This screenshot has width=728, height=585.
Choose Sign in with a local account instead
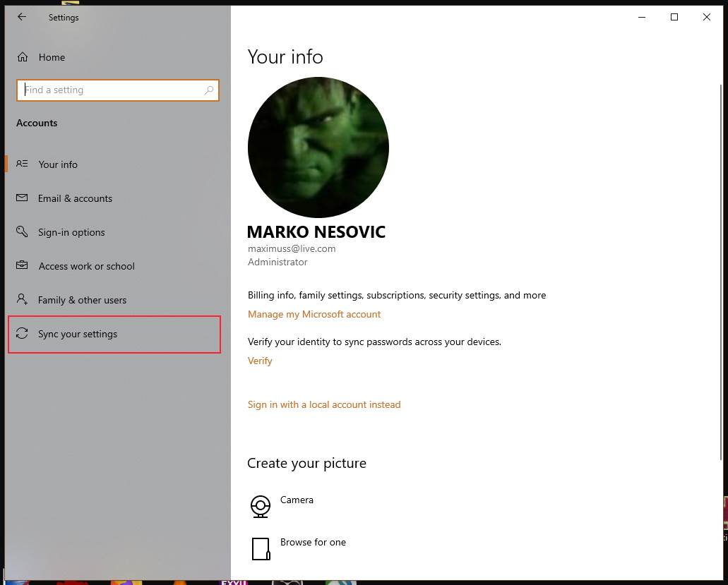[x=324, y=404]
